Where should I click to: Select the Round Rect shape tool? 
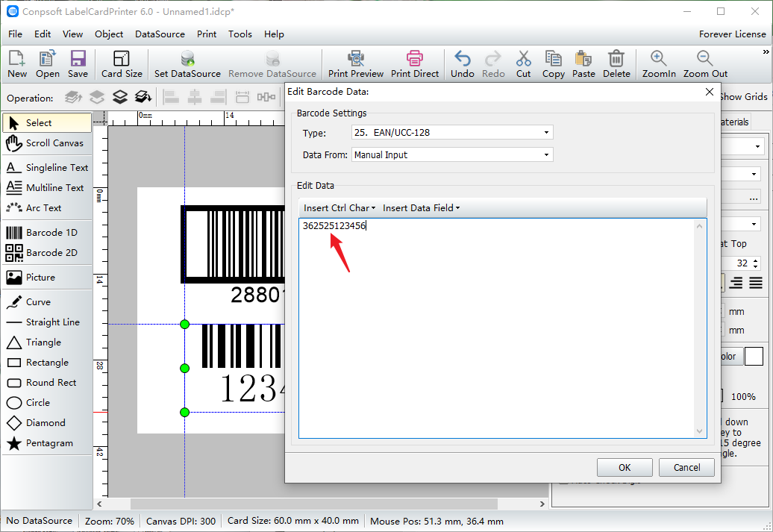tap(47, 383)
